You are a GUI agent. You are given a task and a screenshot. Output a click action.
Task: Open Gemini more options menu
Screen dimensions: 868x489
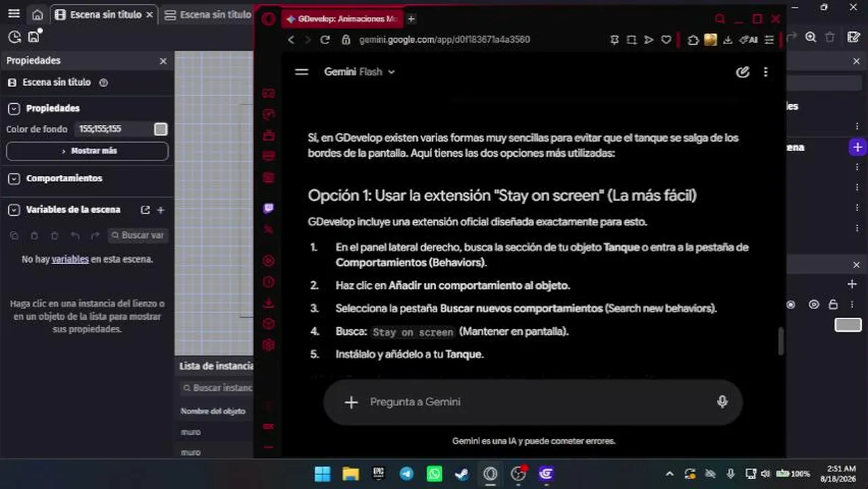click(765, 71)
